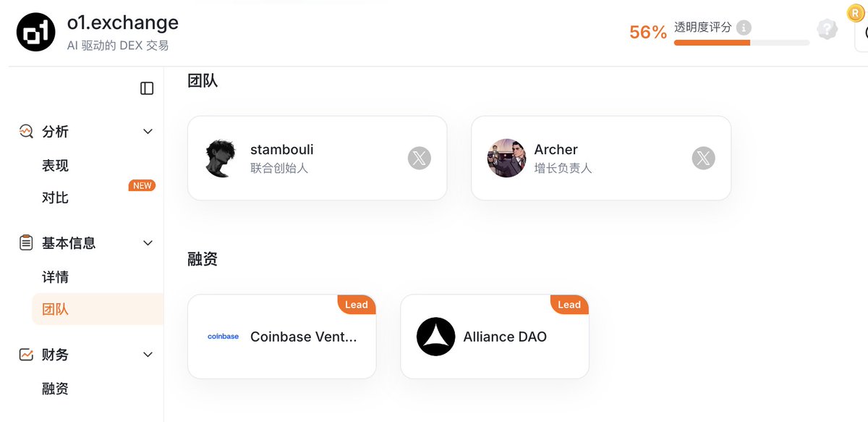Click the question mark badge icon
The image size is (868, 422).
pos(827,30)
